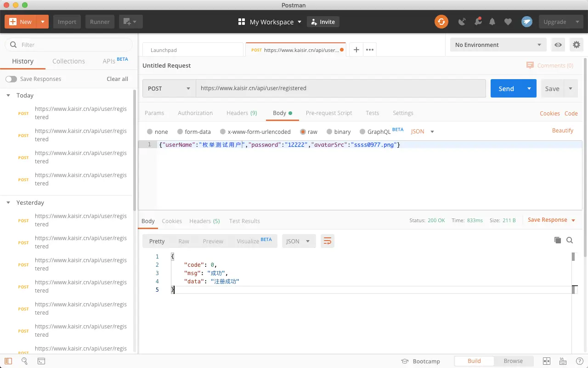
Task: Open the Save Response dropdown
Action: pyautogui.click(x=551, y=220)
